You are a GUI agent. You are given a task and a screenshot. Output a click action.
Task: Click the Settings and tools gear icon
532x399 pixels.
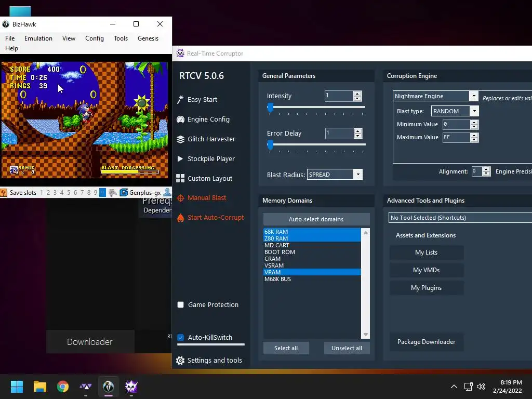(180, 361)
